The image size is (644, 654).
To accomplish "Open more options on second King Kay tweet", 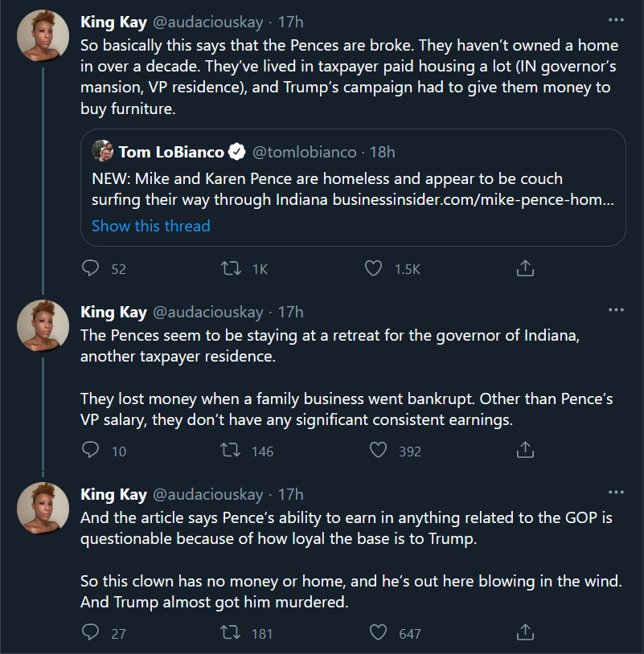I will [616, 310].
